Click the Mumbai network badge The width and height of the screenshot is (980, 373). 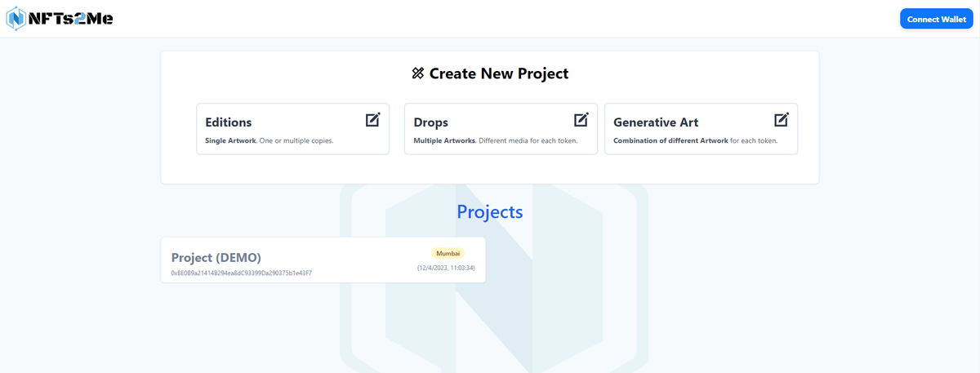point(448,253)
